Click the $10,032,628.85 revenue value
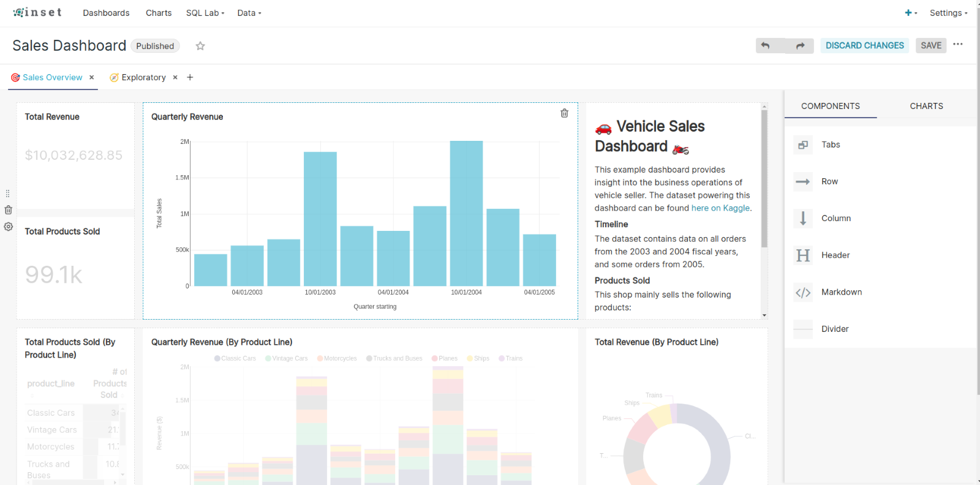The image size is (980, 485). coord(73,155)
